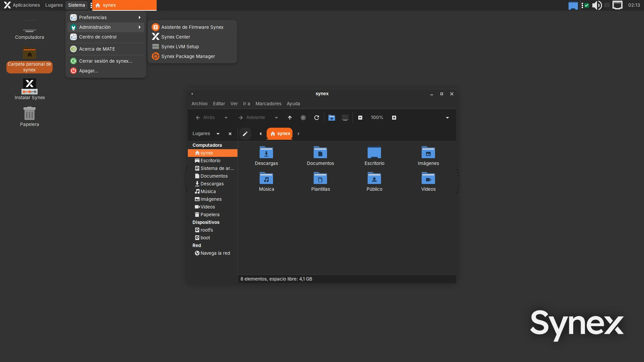This screenshot has width=644, height=362.
Task: Open the Ir a menu
Action: [247, 104]
